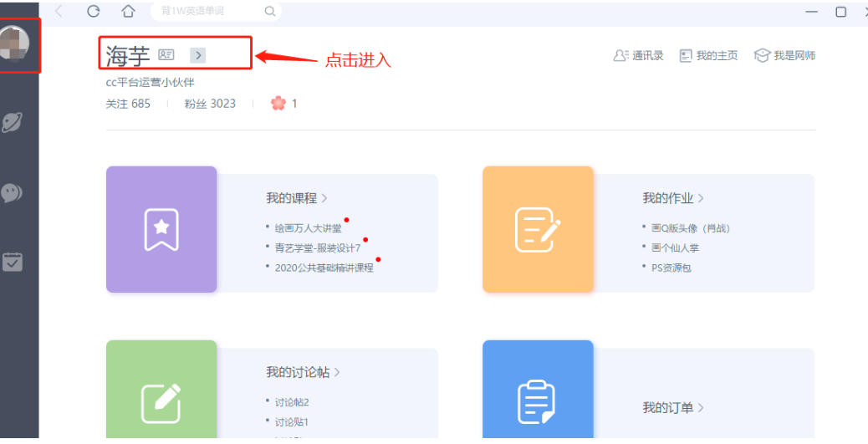Open 我是网师

785,55
